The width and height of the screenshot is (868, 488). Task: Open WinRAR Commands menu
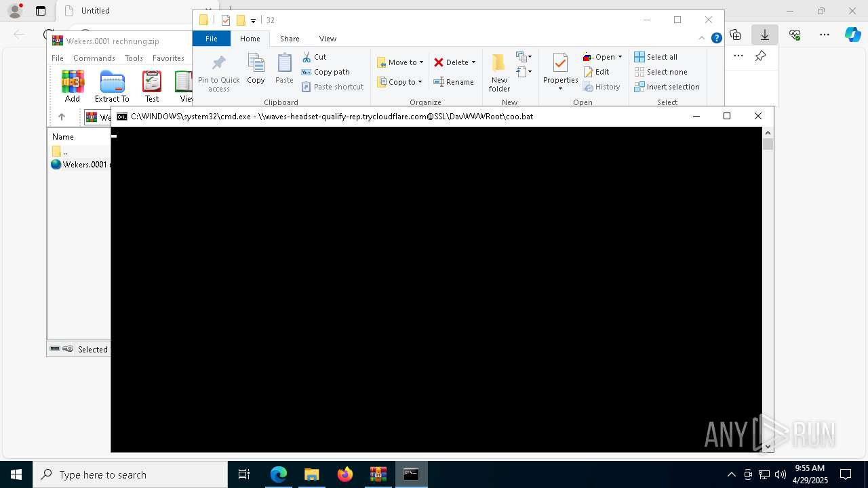click(94, 58)
